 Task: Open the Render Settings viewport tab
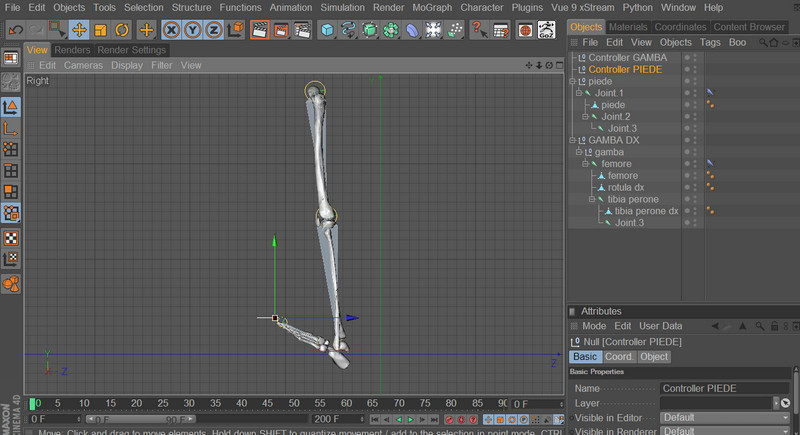click(x=132, y=50)
